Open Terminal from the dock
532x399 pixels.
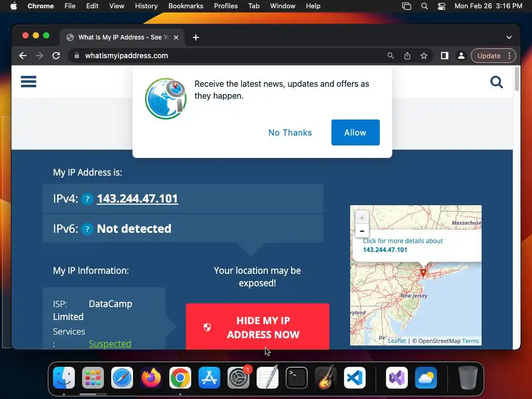coord(297,378)
